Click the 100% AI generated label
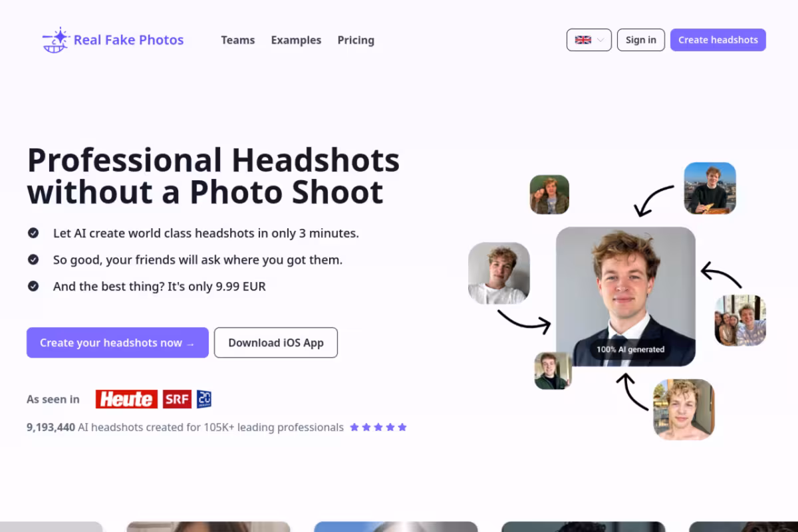This screenshot has width=798, height=532. pos(630,349)
